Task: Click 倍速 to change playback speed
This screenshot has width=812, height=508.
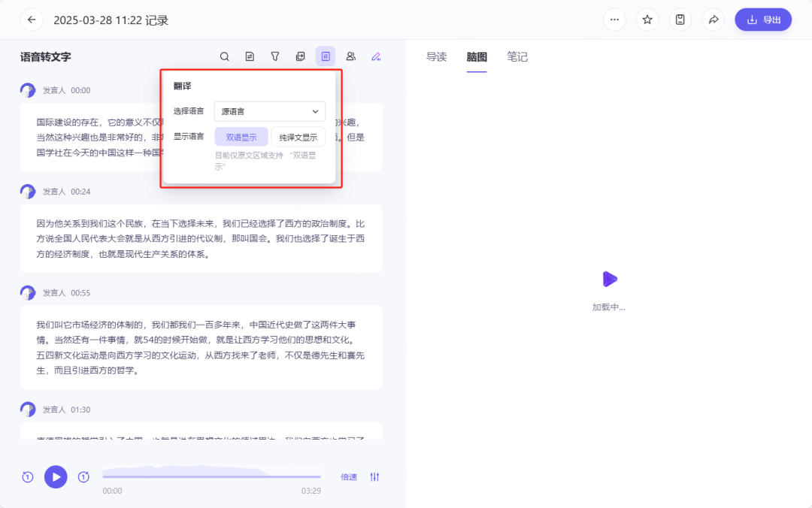Action: pos(348,476)
